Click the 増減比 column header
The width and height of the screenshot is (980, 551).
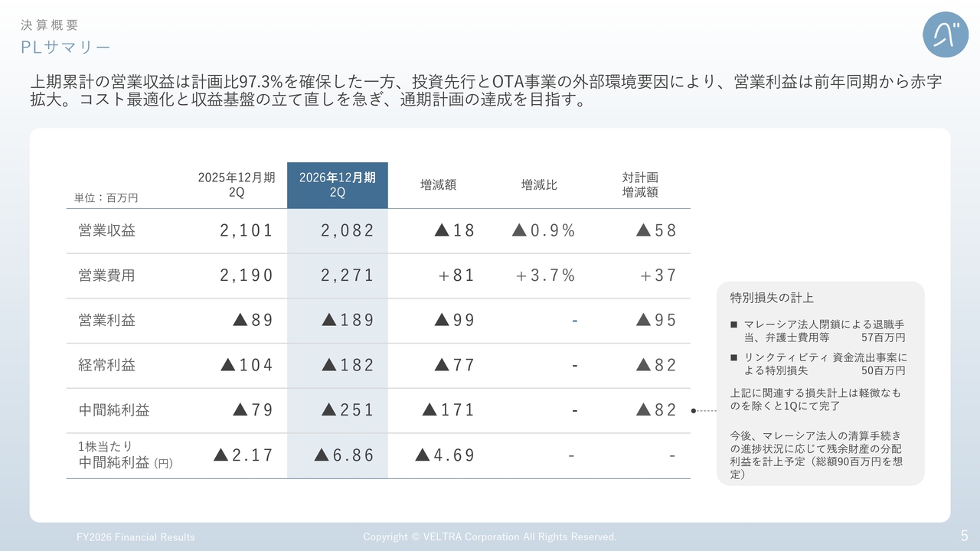(539, 185)
